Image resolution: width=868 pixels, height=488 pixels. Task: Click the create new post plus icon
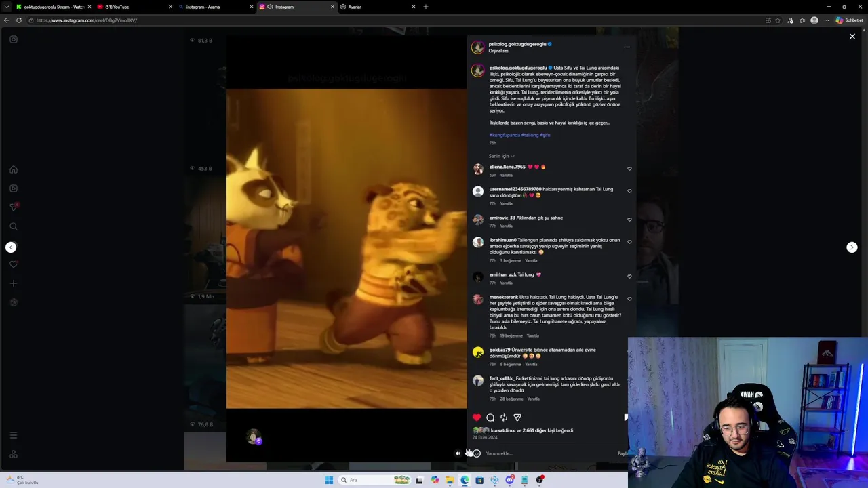pos(14,283)
